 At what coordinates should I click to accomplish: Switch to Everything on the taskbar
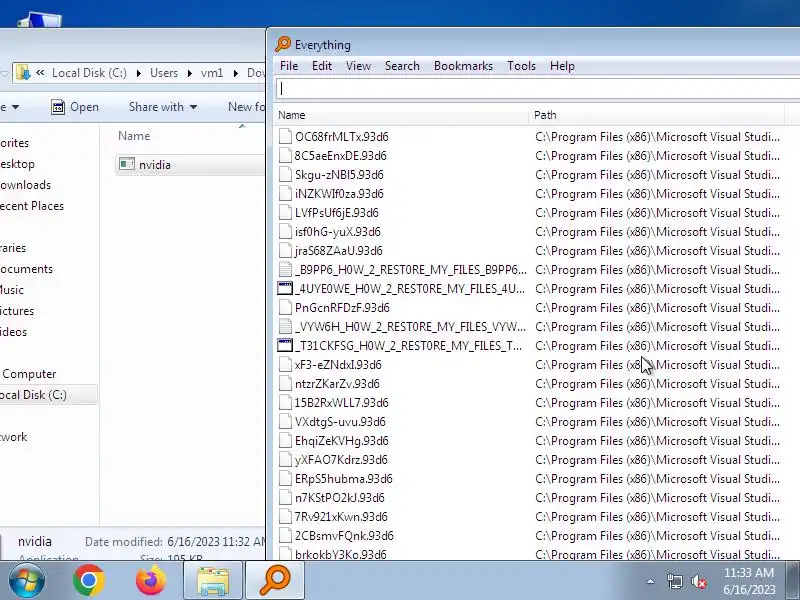275,581
